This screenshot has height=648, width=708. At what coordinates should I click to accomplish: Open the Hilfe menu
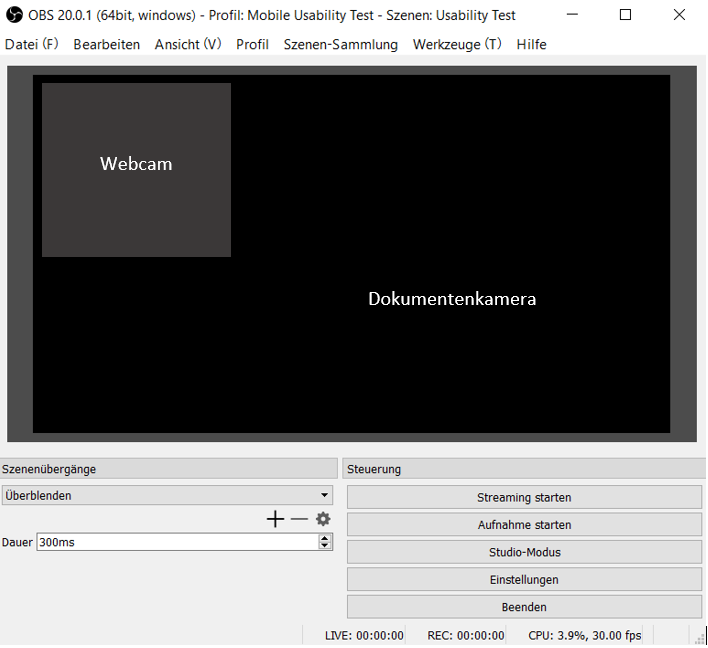[531, 44]
